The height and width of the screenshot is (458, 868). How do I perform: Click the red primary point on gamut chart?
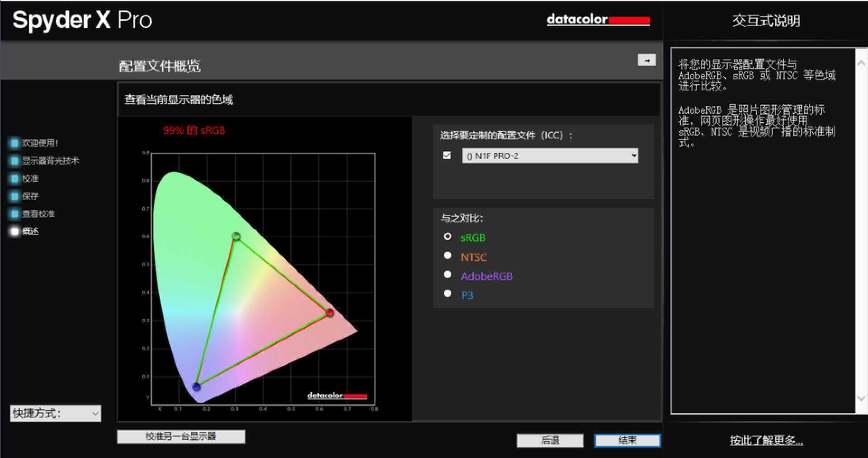(330, 313)
